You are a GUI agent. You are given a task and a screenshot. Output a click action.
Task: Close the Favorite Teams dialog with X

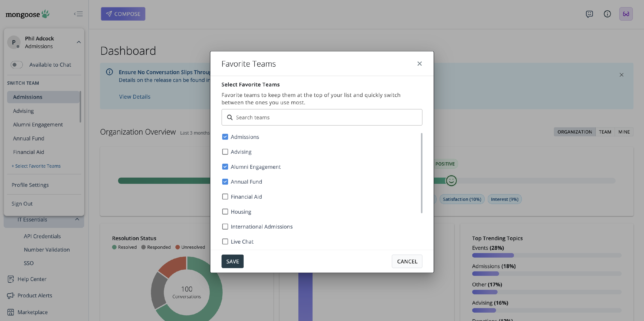pyautogui.click(x=419, y=64)
